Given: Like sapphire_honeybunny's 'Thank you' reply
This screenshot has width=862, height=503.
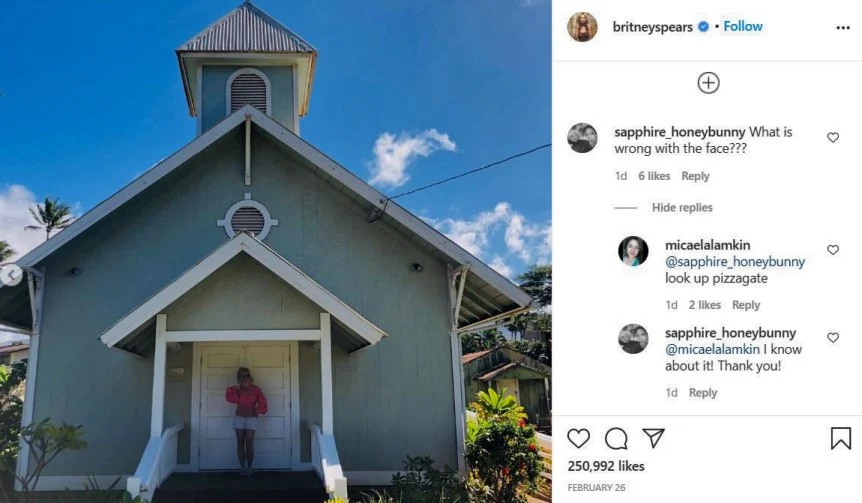Looking at the screenshot, I should (x=833, y=338).
